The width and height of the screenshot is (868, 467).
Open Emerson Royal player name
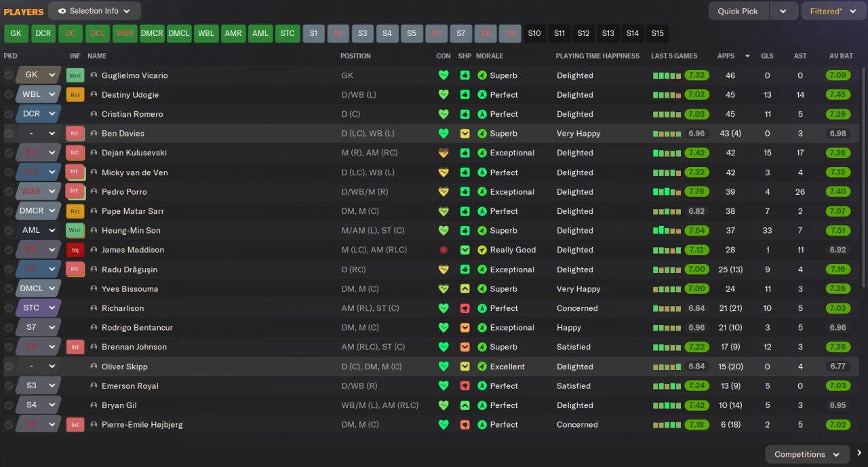click(x=130, y=386)
